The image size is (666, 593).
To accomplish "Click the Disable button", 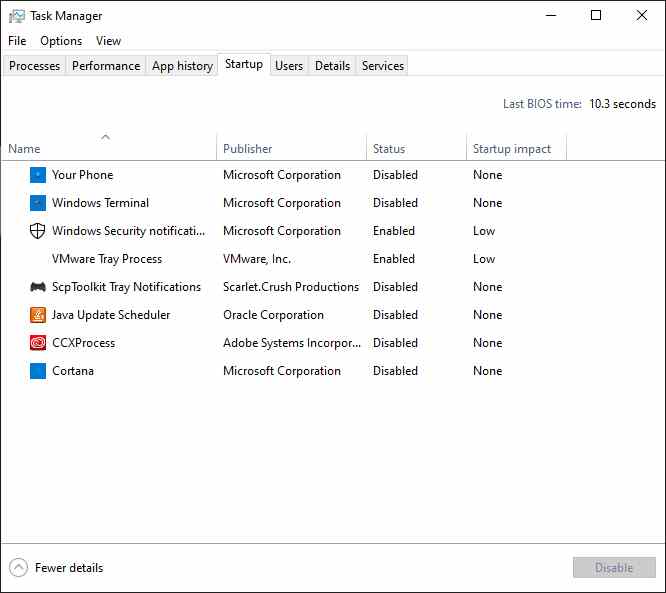I will 614,568.
